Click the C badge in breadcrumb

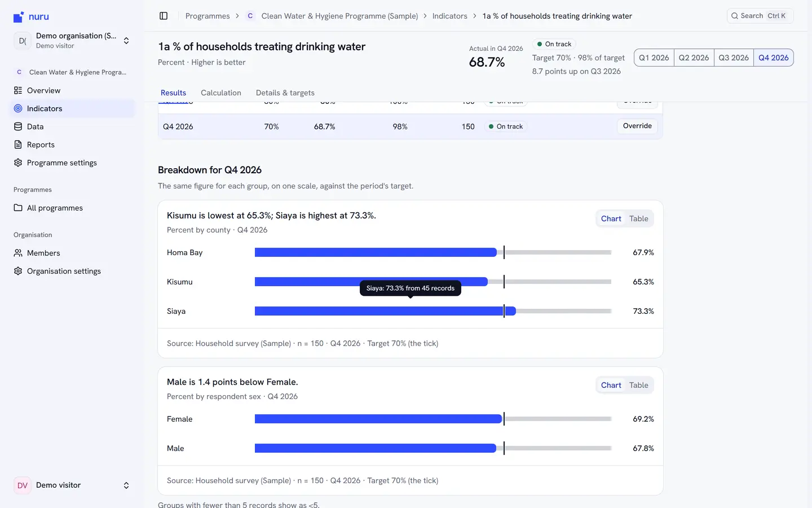(250, 16)
